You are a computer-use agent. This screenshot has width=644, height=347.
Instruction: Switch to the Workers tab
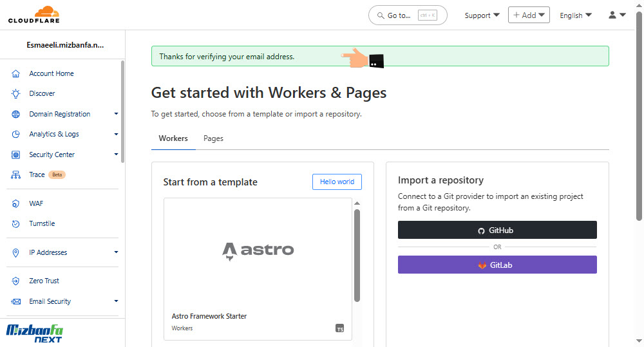coord(173,138)
